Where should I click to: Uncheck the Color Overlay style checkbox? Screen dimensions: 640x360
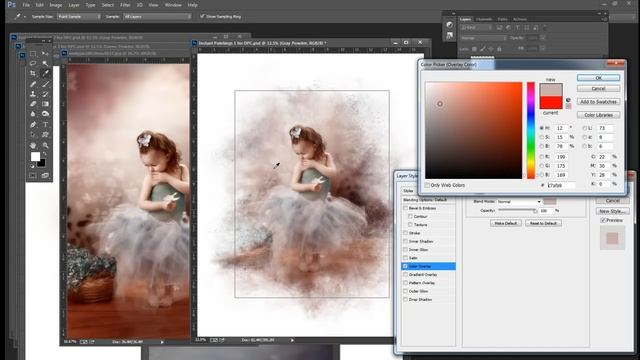click(405, 266)
